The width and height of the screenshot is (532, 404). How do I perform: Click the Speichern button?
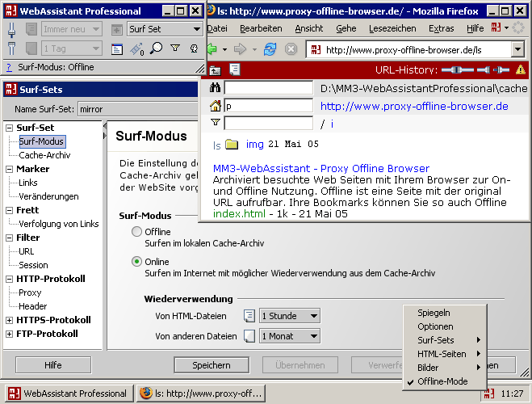(212, 365)
